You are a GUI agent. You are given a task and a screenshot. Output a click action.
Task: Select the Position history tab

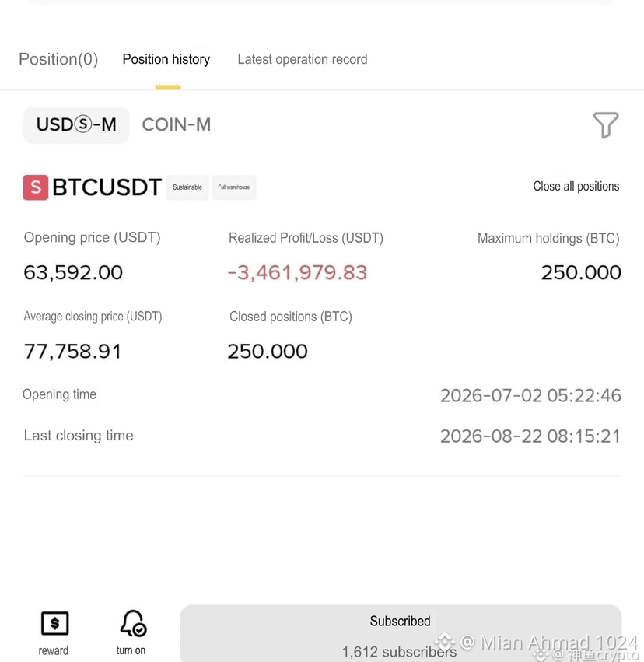(x=166, y=59)
